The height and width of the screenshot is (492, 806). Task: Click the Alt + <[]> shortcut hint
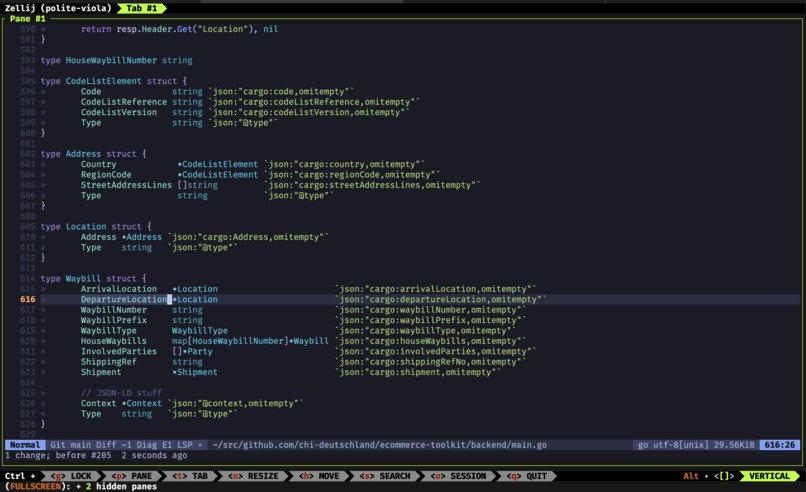708,476
